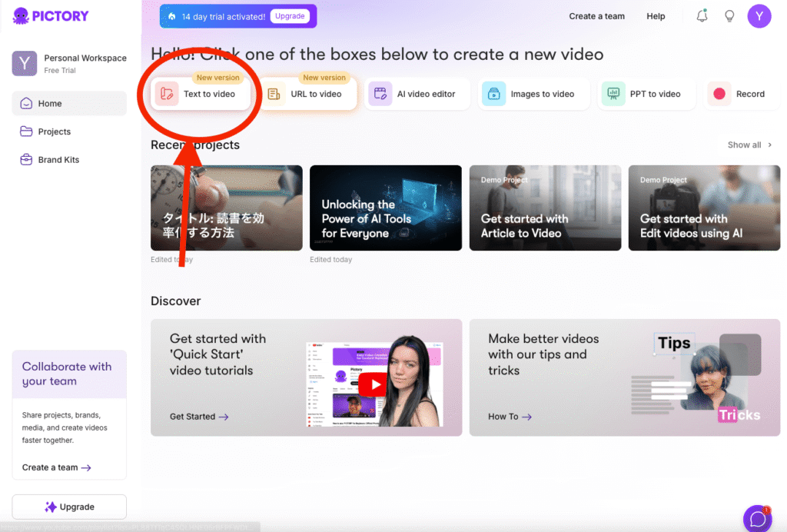Viewport: 787px width, 532px height.
Task: Open the purple Y profile avatar
Action: (x=759, y=16)
